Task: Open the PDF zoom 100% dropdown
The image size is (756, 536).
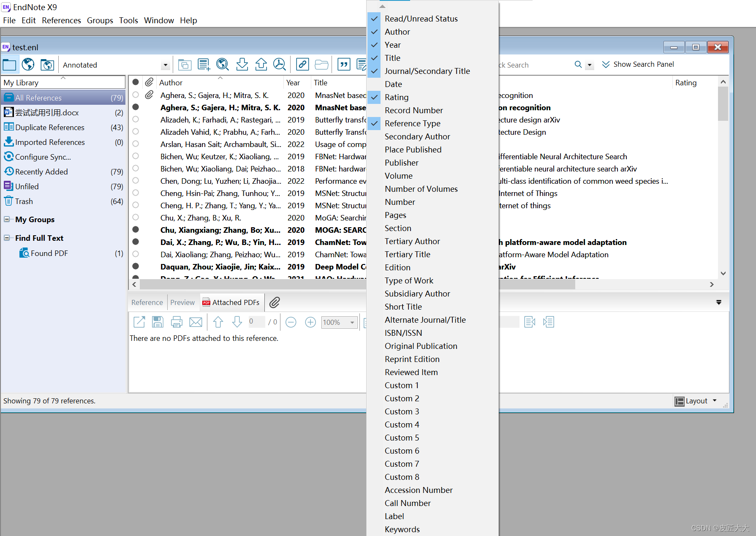Action: tap(352, 322)
